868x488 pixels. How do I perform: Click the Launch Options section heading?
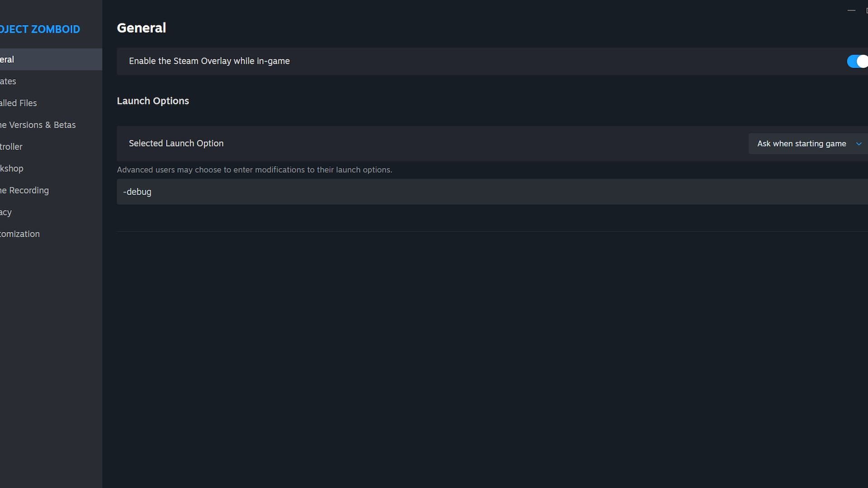click(x=153, y=101)
